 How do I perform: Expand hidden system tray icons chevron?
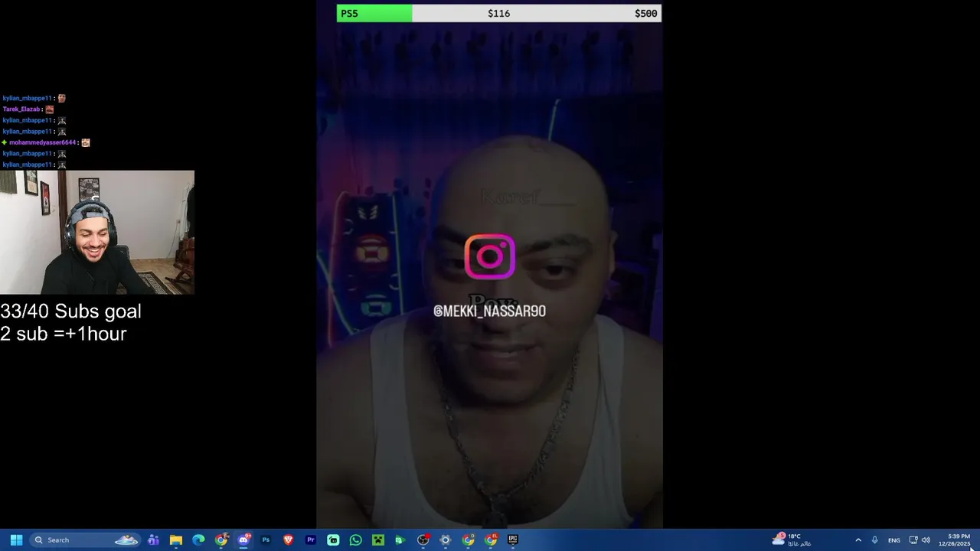point(858,540)
